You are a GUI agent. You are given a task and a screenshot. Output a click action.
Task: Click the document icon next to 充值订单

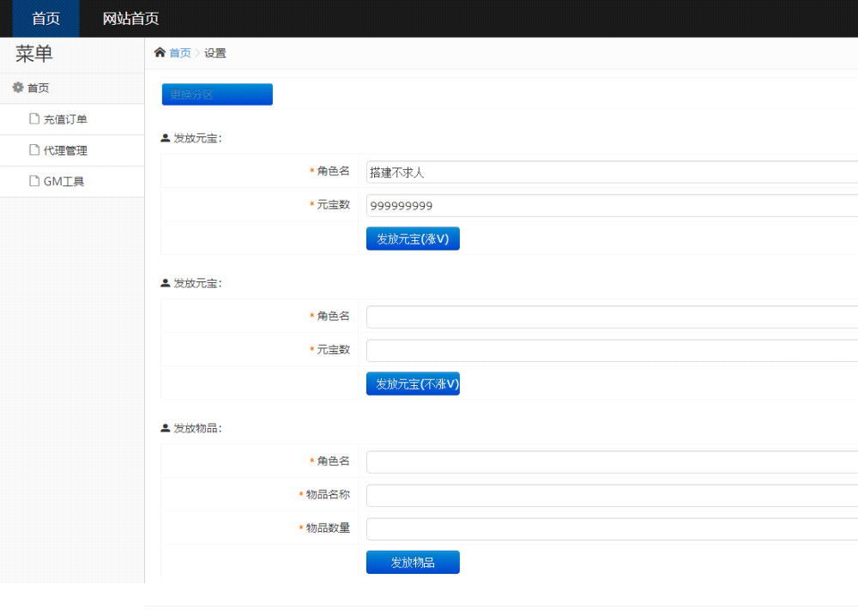coord(34,119)
